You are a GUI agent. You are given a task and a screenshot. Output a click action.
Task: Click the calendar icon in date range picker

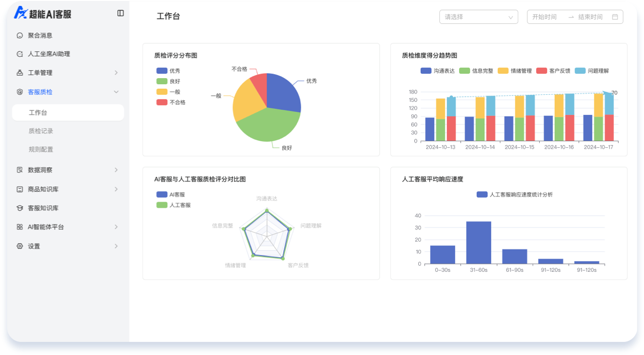(x=615, y=17)
